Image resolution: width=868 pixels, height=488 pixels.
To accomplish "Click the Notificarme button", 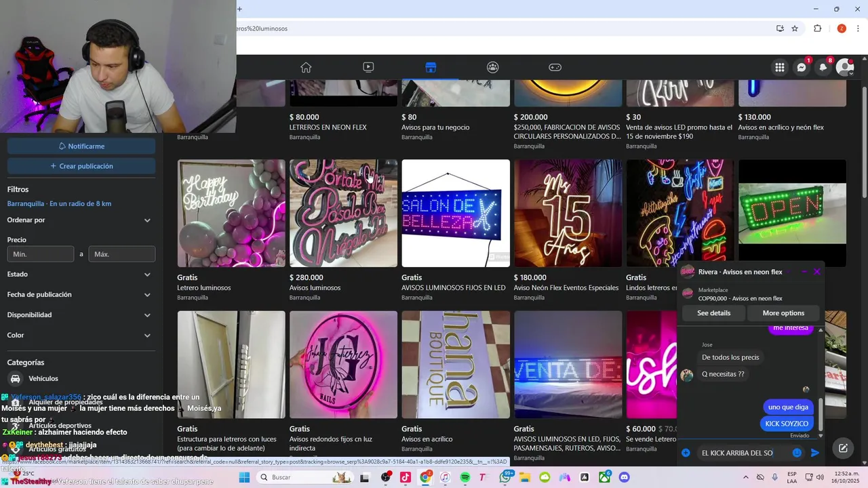I will (81, 146).
